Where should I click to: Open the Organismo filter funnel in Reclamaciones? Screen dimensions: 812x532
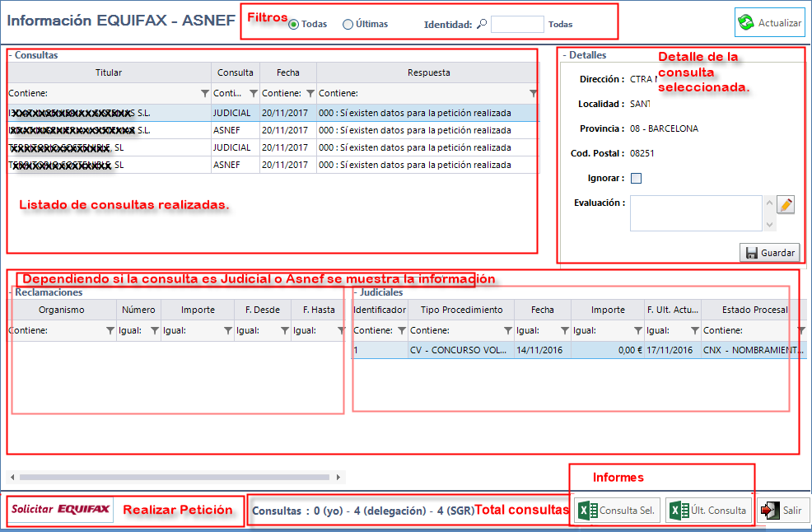pyautogui.click(x=110, y=330)
